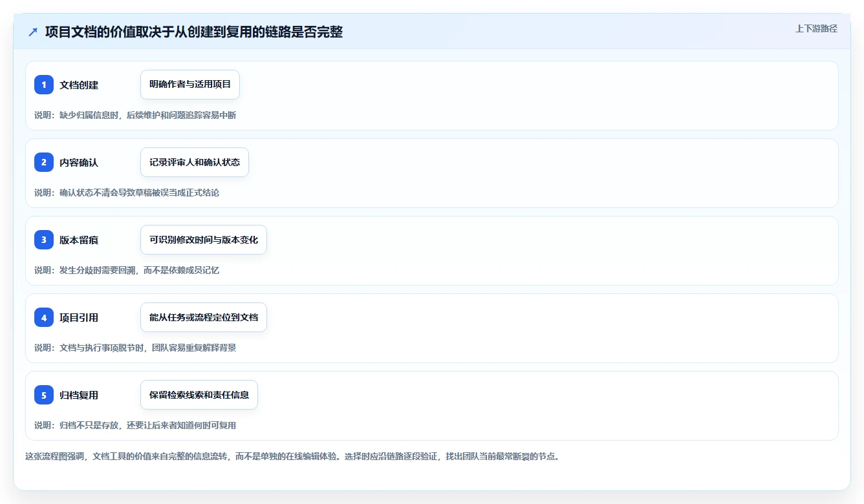Select the 可识别修改时间与版本变化 chip
The width and height of the screenshot is (864, 504).
(x=204, y=240)
